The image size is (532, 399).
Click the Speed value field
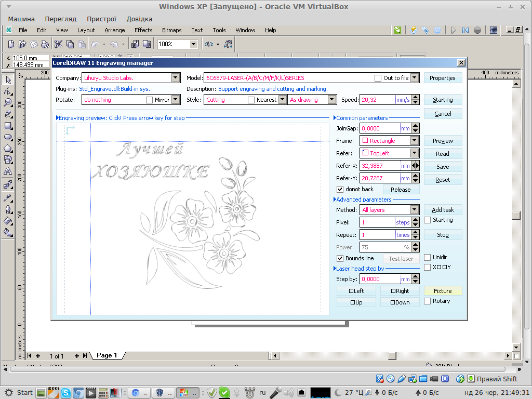pos(378,100)
